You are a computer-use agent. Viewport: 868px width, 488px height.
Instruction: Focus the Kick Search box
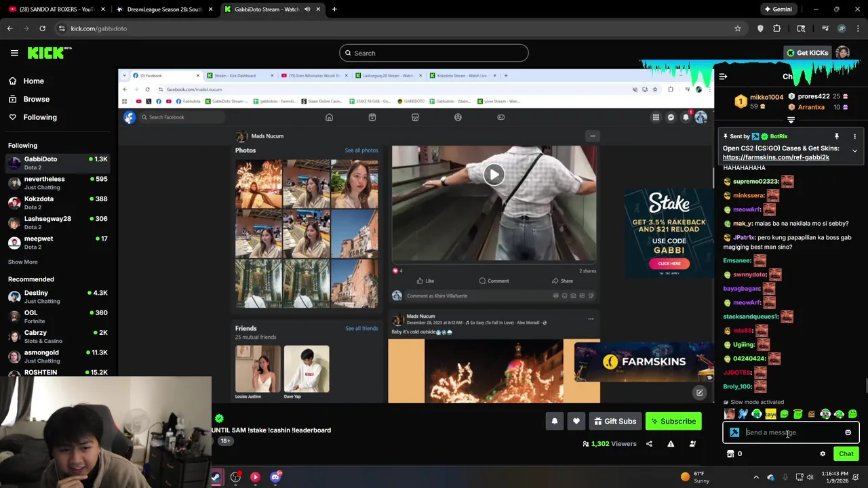tap(434, 53)
